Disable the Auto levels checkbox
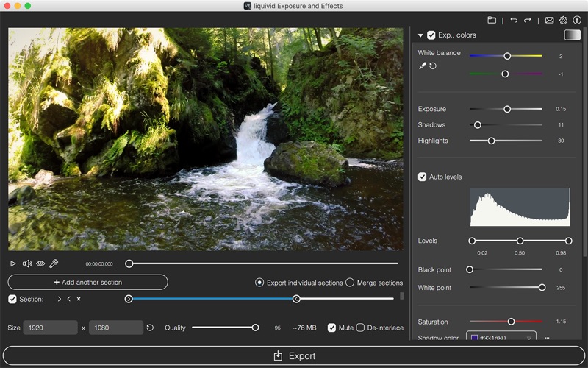Viewport: 588px width, 368px height. (x=423, y=177)
